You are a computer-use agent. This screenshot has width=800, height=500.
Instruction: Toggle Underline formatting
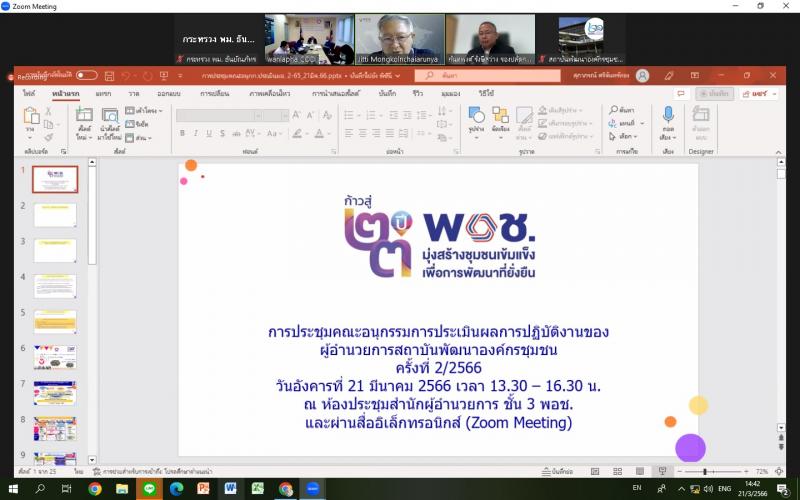[x=209, y=134]
